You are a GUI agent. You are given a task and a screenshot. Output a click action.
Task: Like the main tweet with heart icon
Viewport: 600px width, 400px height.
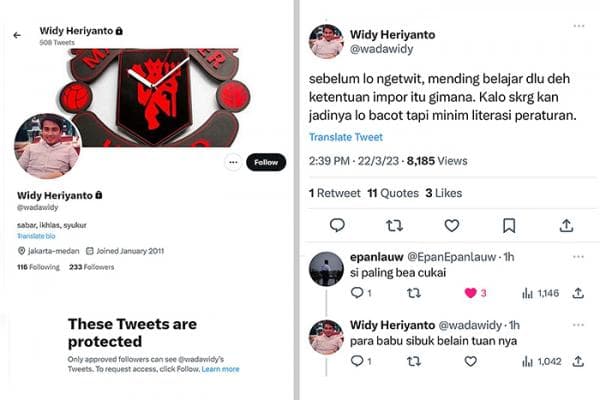coord(452,226)
